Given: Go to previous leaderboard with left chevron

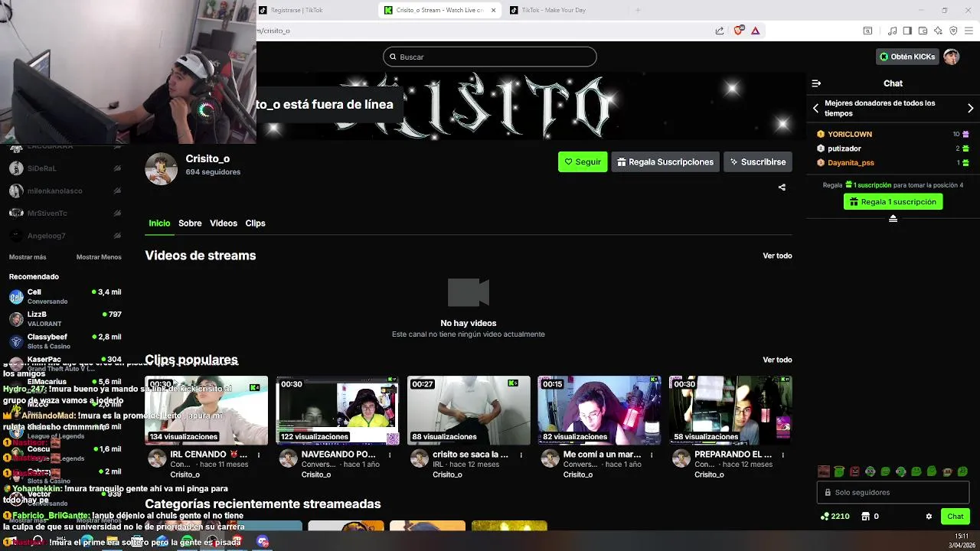Looking at the screenshot, I should [815, 108].
